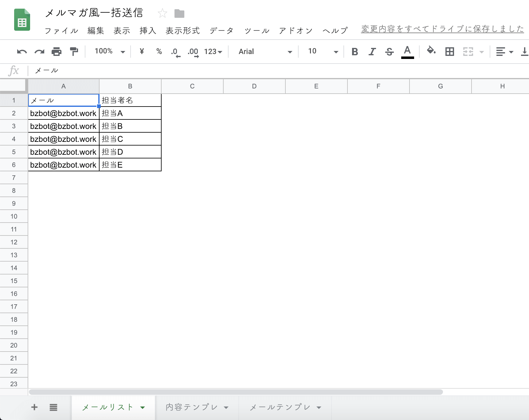
Task: Switch to the 内容テンプレ sheet tab
Action: coord(197,407)
